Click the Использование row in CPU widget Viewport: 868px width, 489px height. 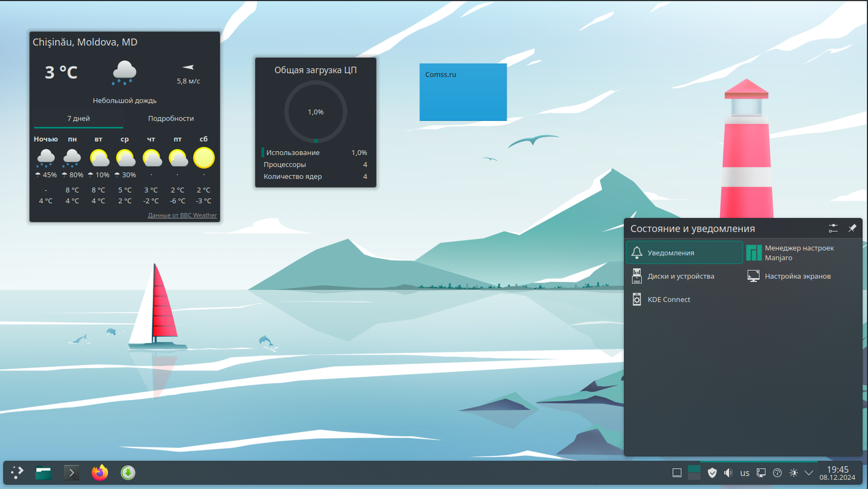coord(315,152)
